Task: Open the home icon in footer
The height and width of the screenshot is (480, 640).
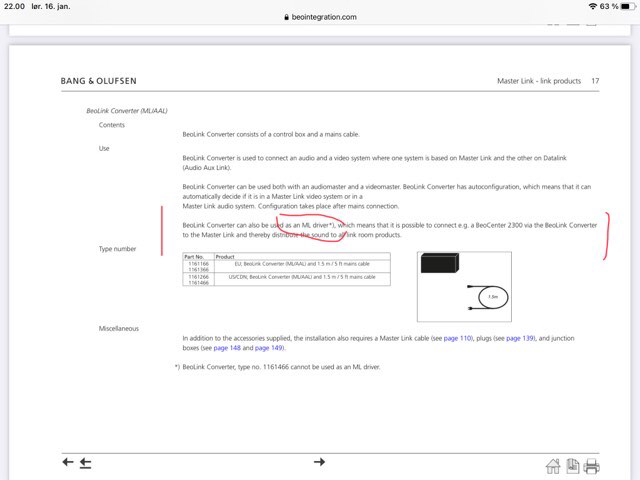Action: click(553, 466)
